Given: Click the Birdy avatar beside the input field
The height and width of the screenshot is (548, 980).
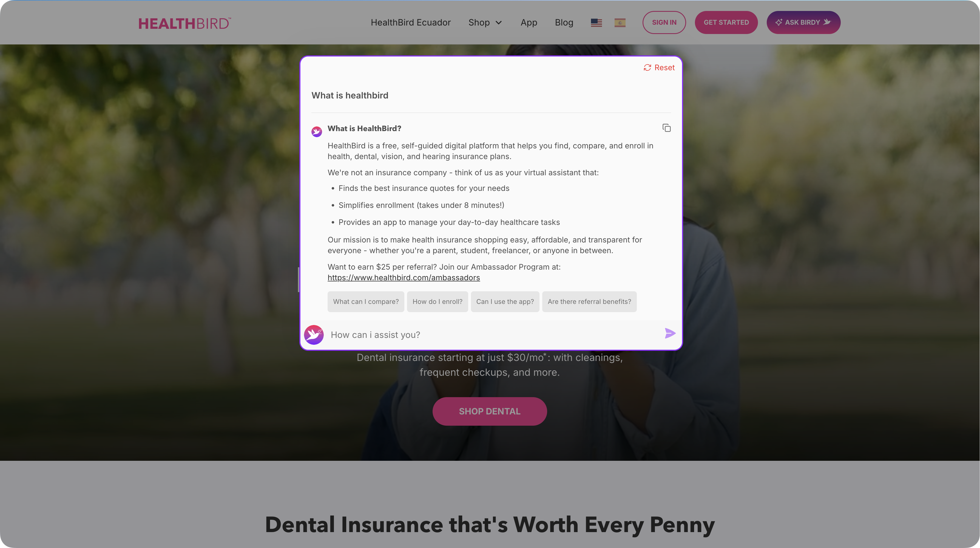Looking at the screenshot, I should [x=314, y=335].
